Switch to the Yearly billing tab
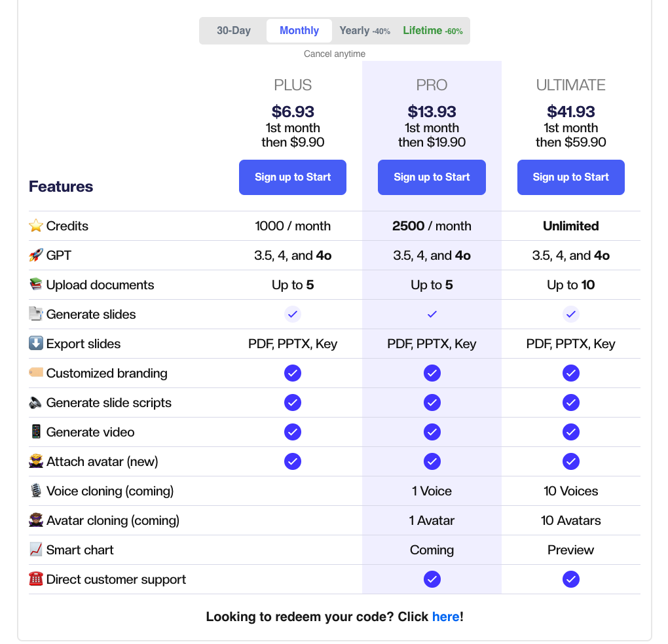668x644 pixels. click(x=364, y=30)
